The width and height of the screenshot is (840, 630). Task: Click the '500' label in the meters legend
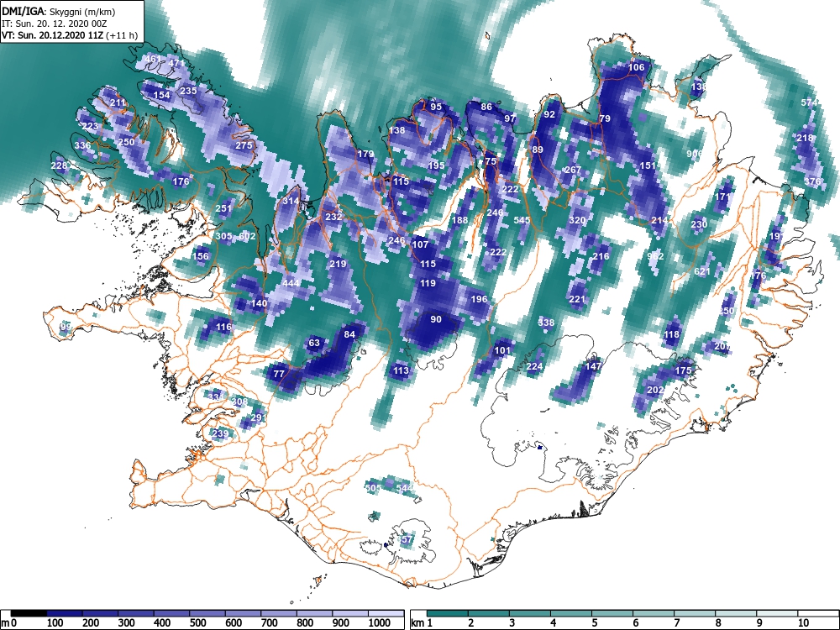tap(198, 623)
